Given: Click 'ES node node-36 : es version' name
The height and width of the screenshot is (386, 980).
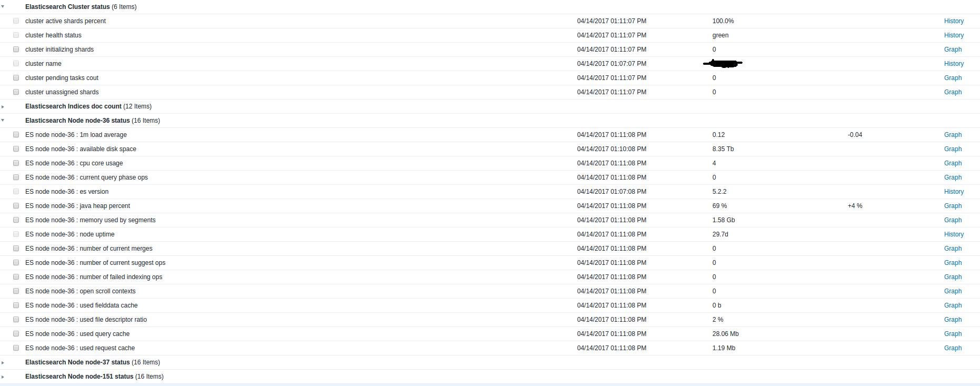Looking at the screenshot, I should (67, 192).
